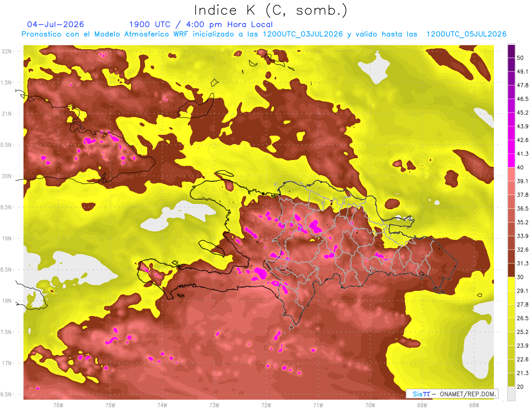Click the "18N" latitude label
This screenshot has width=532, height=411.
[7, 301]
